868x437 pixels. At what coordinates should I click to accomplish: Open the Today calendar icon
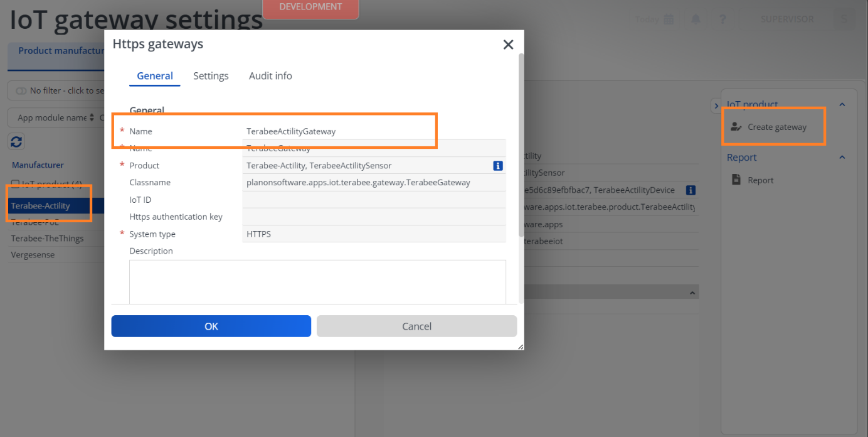669,19
